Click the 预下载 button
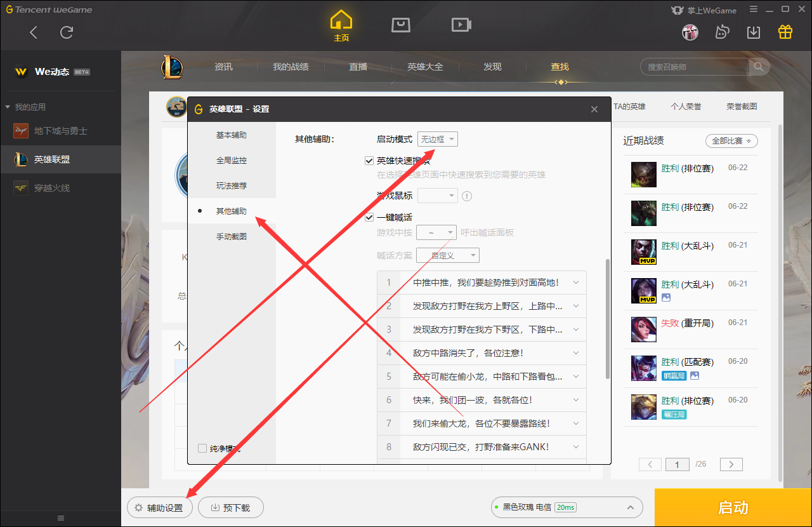The image size is (812, 527). (x=230, y=508)
